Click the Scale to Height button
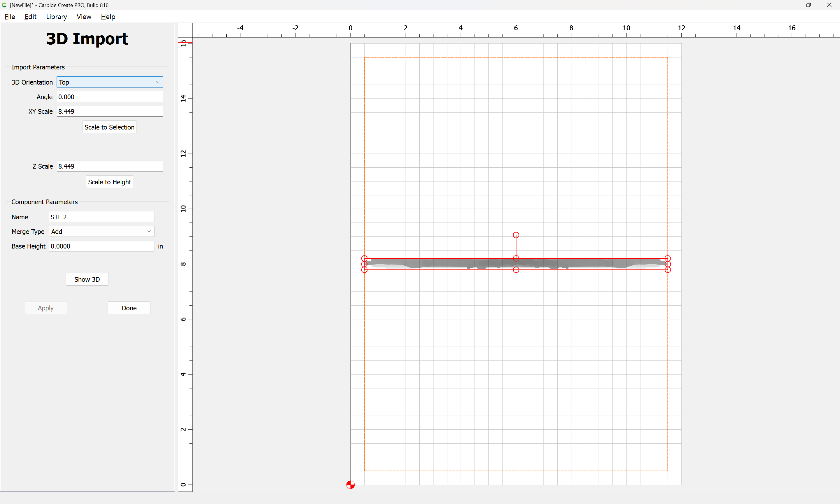 [x=109, y=182]
